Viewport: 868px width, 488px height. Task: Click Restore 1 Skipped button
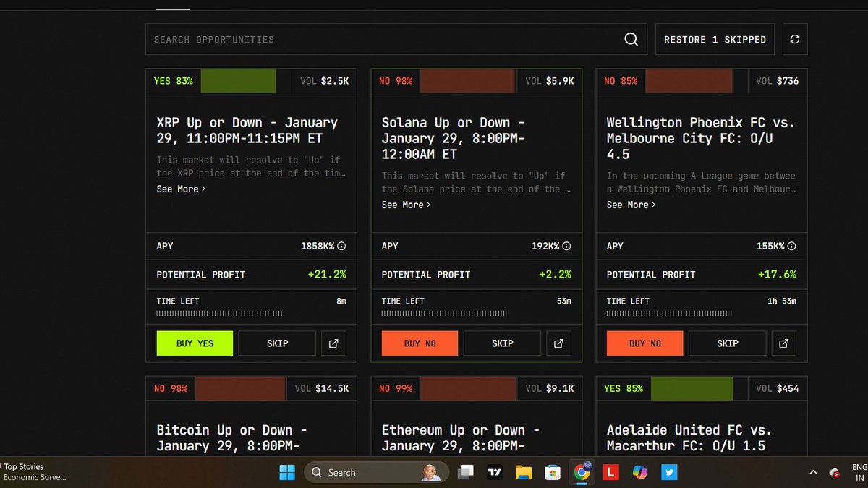point(715,39)
